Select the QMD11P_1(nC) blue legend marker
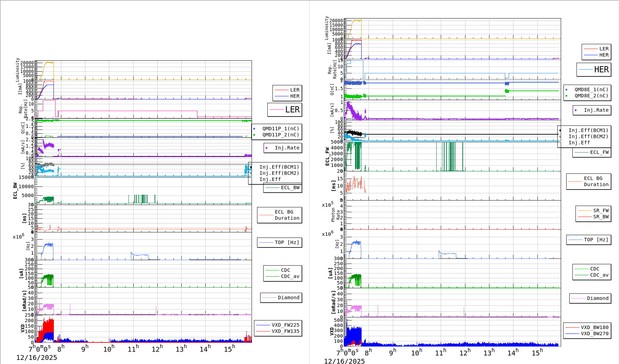The image size is (619, 364). 254,129
